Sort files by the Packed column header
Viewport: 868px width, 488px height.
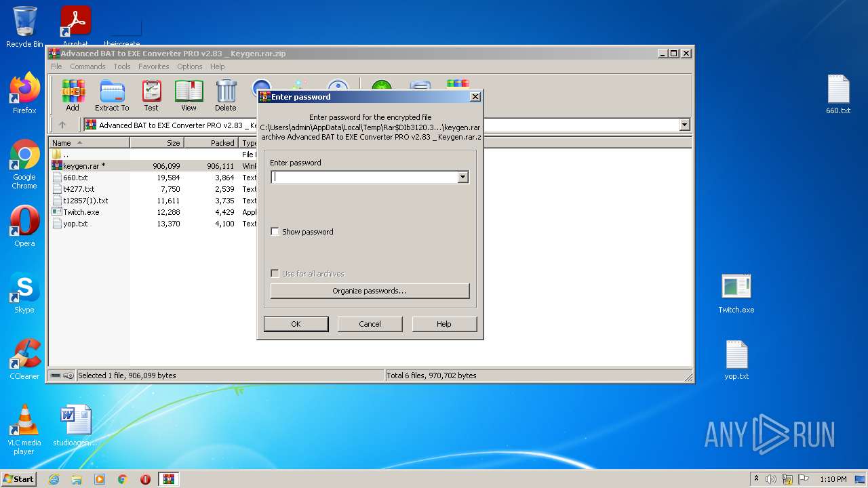tap(212, 143)
